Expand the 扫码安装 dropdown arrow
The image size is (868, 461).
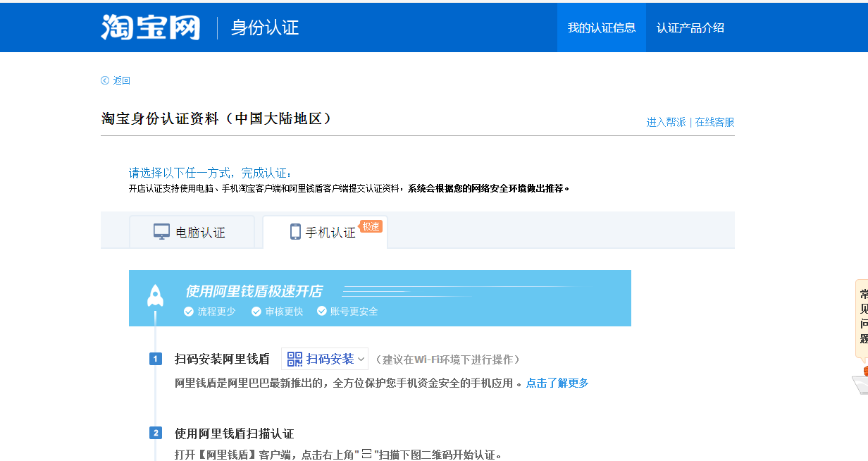click(361, 359)
